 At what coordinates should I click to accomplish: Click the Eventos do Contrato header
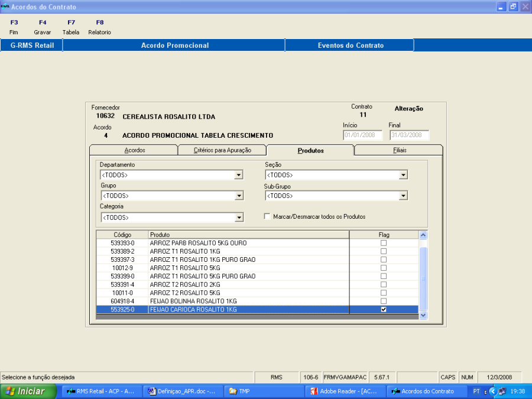point(350,45)
